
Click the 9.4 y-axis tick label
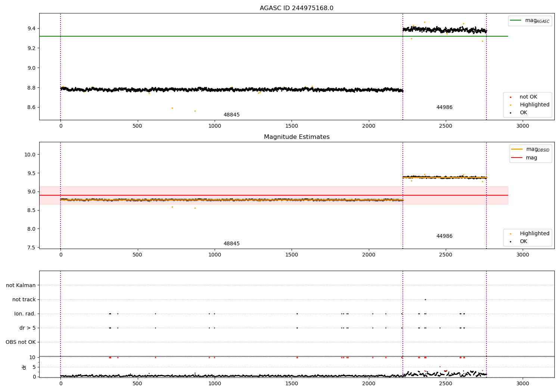(x=31, y=28)
